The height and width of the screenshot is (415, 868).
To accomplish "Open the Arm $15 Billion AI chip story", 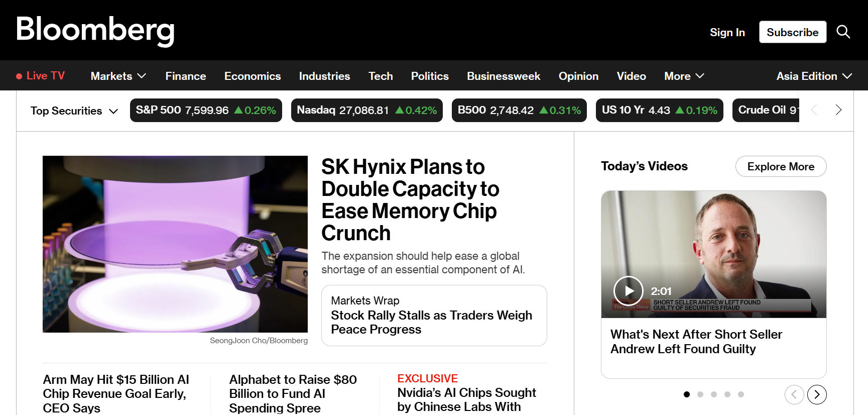I will pyautogui.click(x=116, y=394).
